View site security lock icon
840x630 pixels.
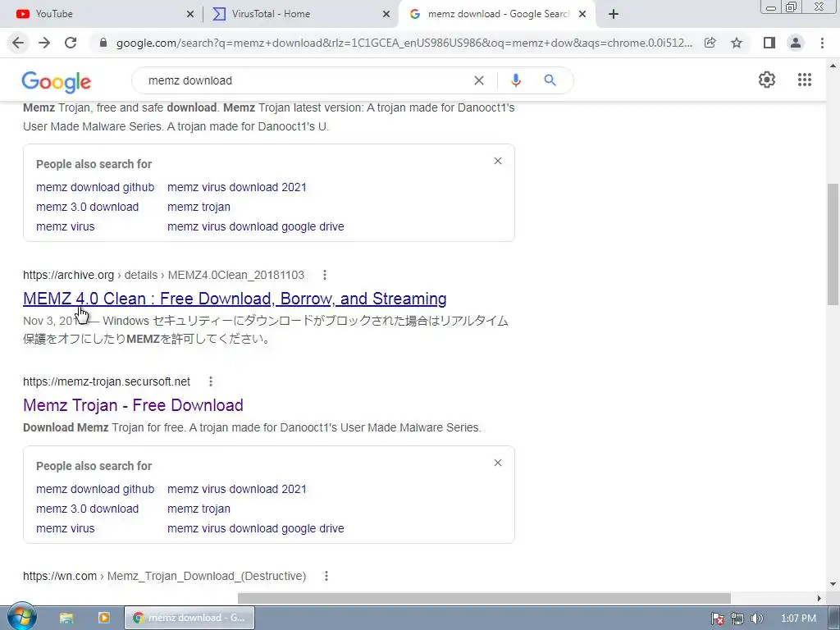point(103,43)
